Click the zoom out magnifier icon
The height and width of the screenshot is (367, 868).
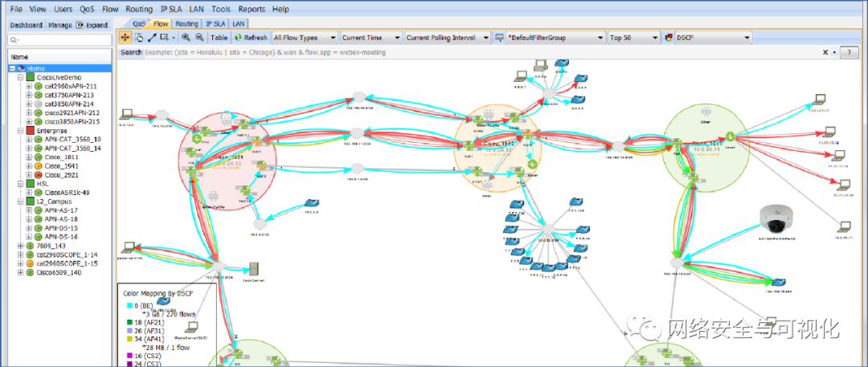199,38
